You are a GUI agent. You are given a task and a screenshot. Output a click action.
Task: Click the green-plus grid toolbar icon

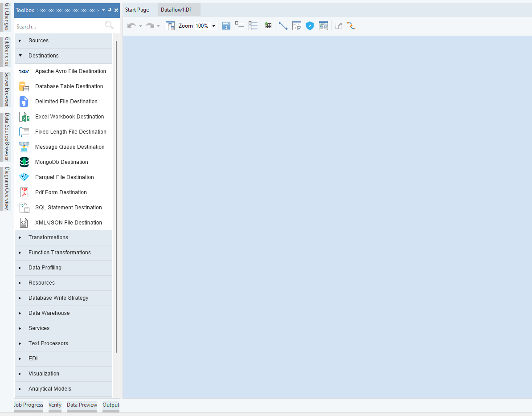(268, 26)
